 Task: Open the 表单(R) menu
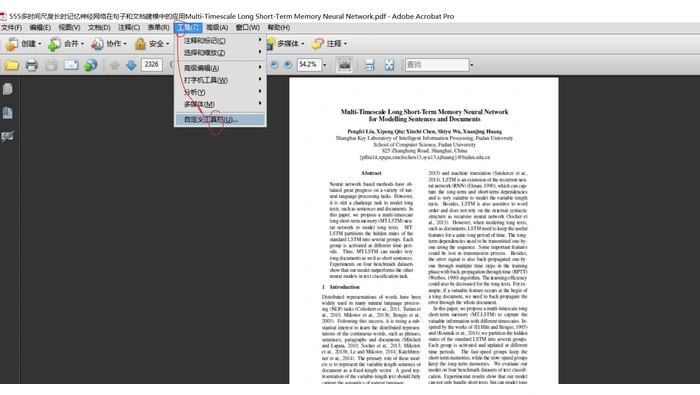point(158,28)
